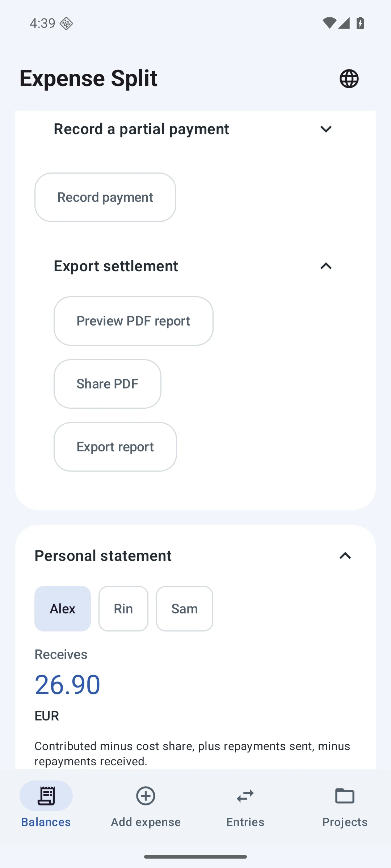Image resolution: width=391 pixels, height=868 pixels.
Task: Select Alex in Personal statement
Action: 63,609
